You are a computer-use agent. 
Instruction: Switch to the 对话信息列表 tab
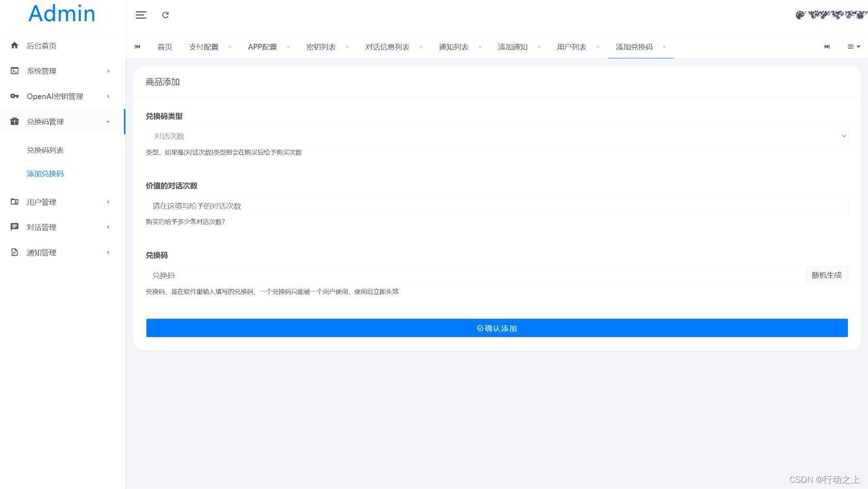pos(387,47)
